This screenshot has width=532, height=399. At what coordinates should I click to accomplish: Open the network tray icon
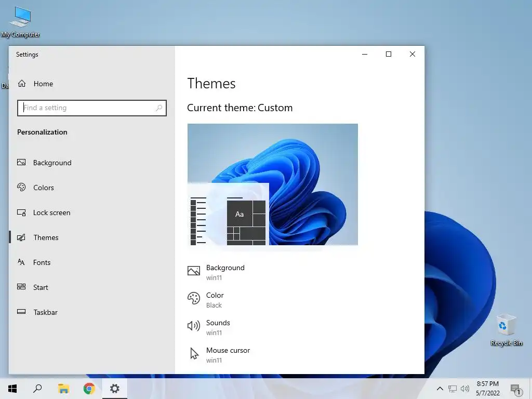(453, 389)
